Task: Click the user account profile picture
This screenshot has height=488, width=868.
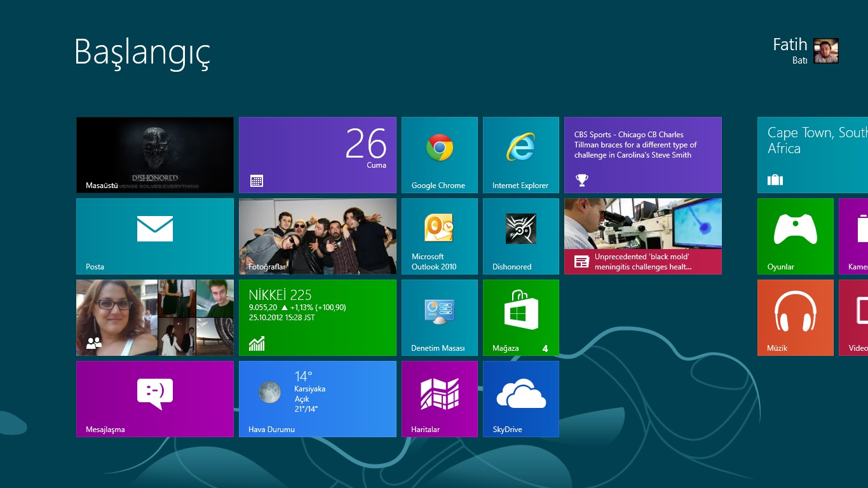Action: click(826, 51)
